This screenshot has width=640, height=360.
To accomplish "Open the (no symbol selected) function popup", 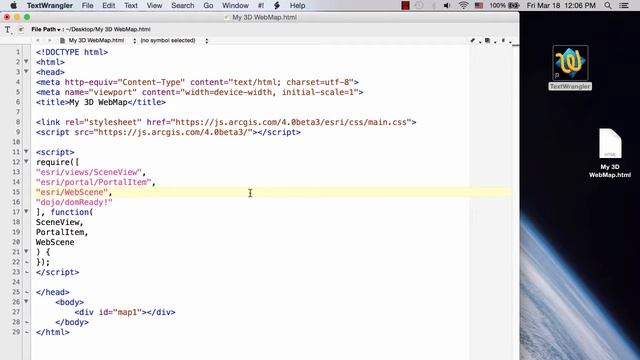I will coord(174,40).
